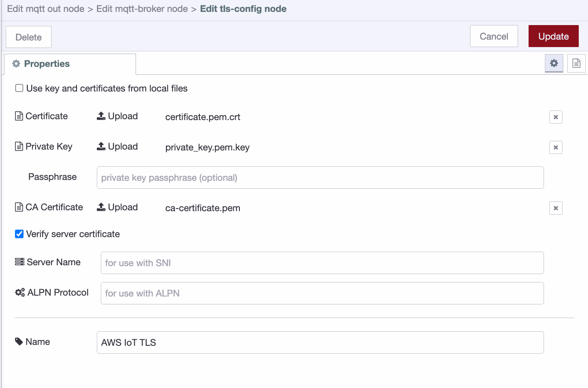Click the server icon beside Server Name

tap(19, 261)
